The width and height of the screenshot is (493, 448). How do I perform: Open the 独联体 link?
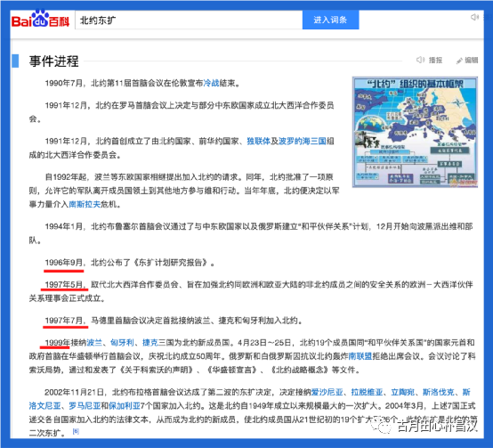(x=258, y=141)
